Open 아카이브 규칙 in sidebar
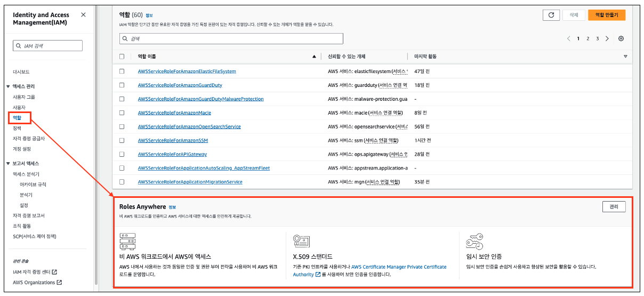The height and width of the screenshot is (296, 644). [x=33, y=185]
